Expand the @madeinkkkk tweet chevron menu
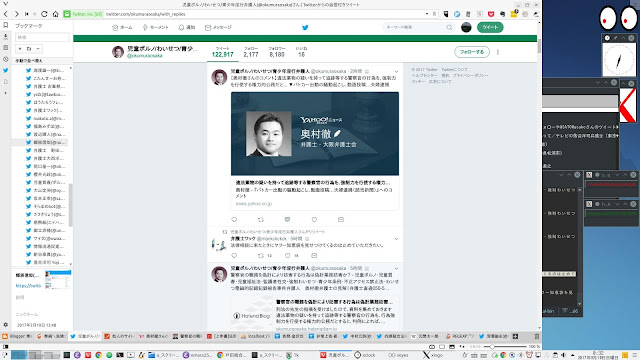 pyautogui.click(x=396, y=239)
